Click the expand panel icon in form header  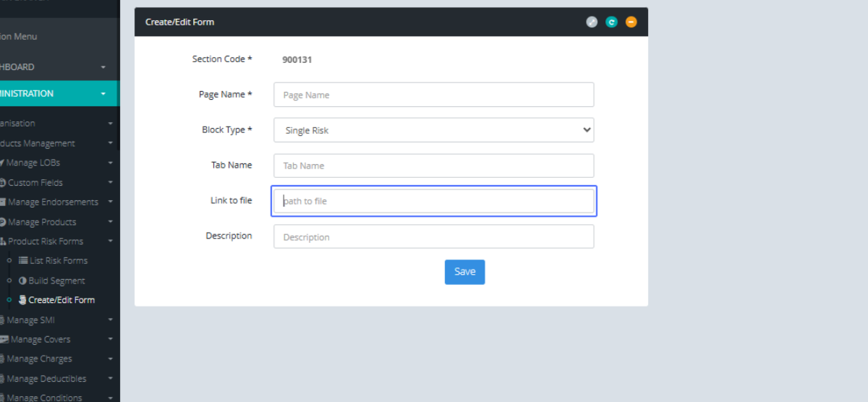coord(592,22)
